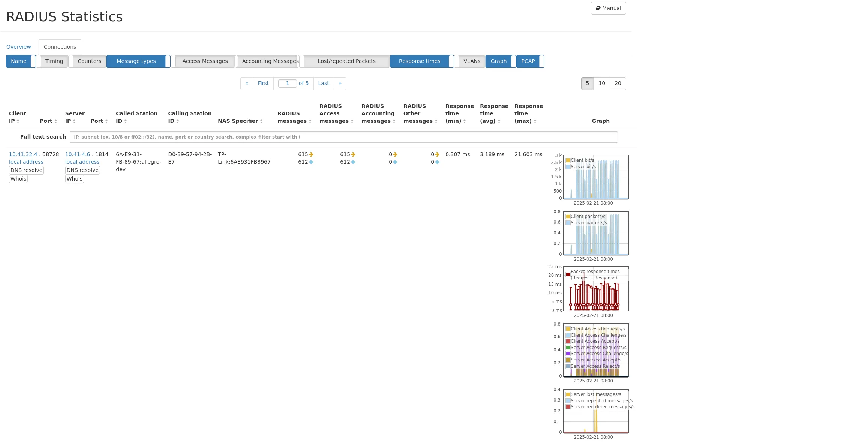Click Whois button under server IP
The height and width of the screenshot is (442, 868).
[x=75, y=179]
